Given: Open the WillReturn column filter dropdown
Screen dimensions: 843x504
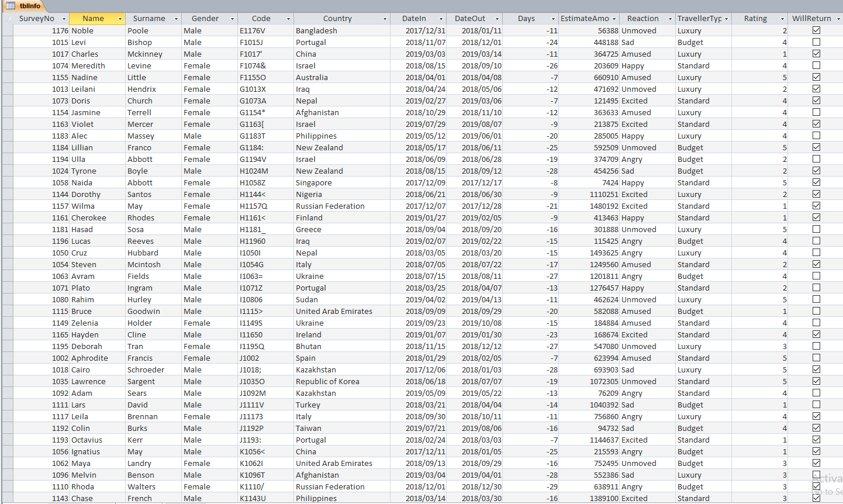Looking at the screenshot, I should click(838, 19).
